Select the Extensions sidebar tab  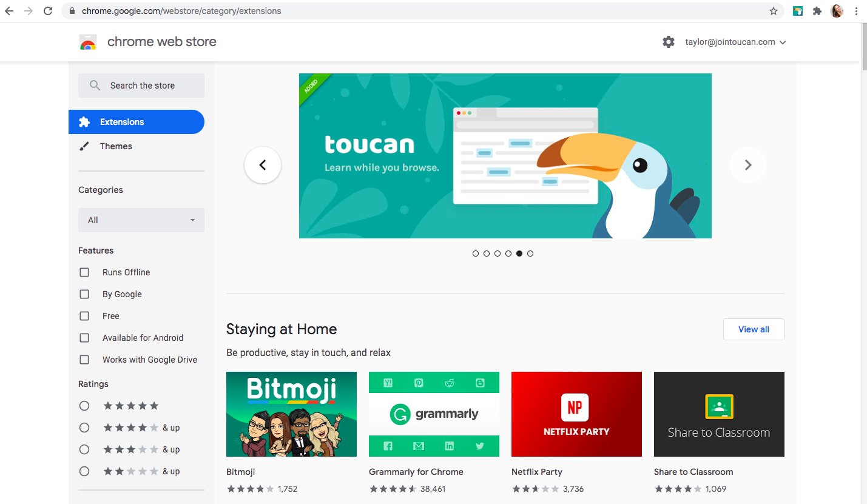tap(137, 122)
